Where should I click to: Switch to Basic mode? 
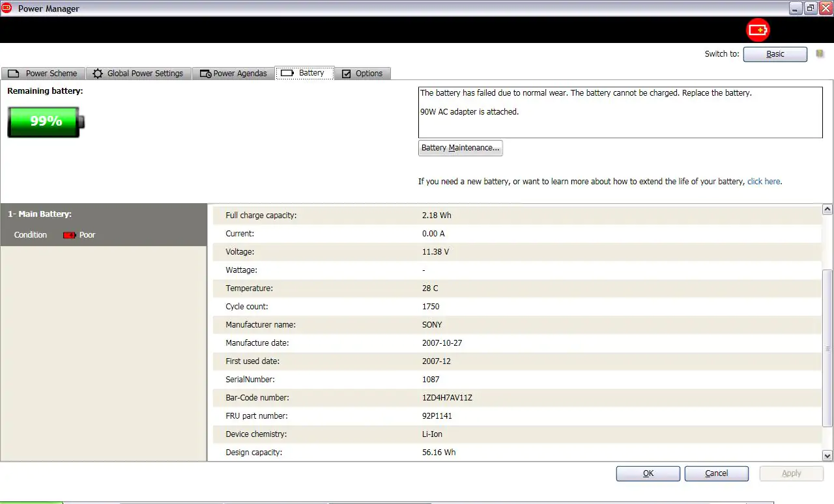pyautogui.click(x=775, y=54)
